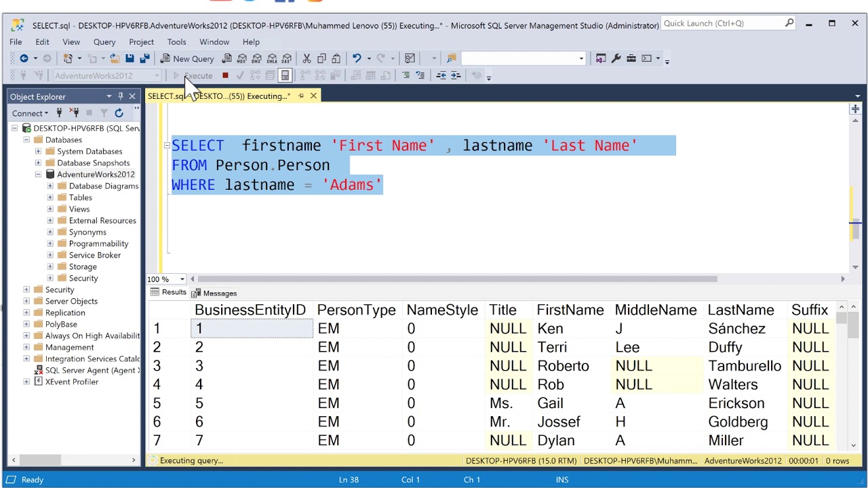This screenshot has width=868, height=488.
Task: Collapse the SELECT statement outline in editor
Action: (x=167, y=146)
